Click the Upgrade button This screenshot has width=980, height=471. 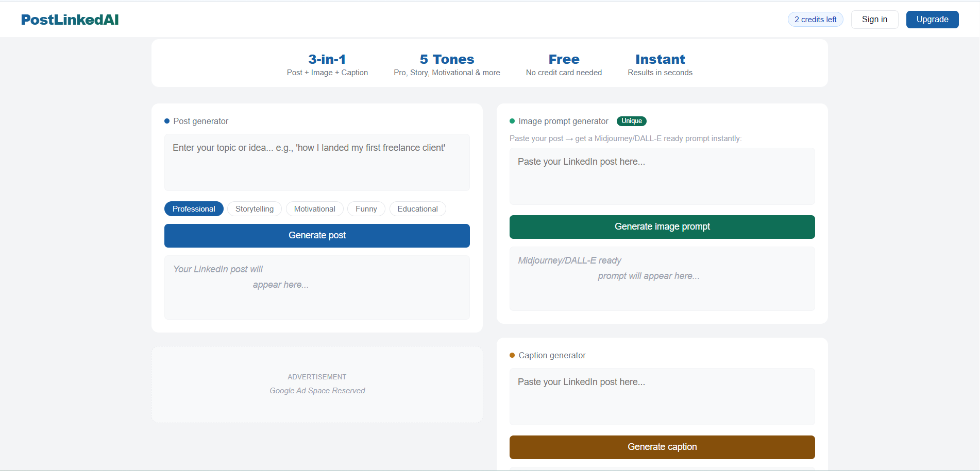[x=932, y=20]
